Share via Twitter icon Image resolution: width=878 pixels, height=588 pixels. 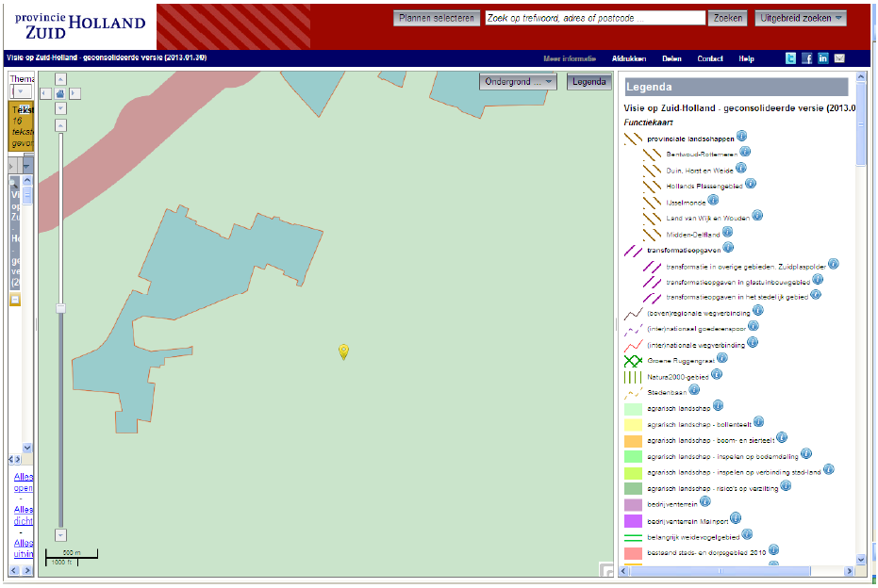790,58
